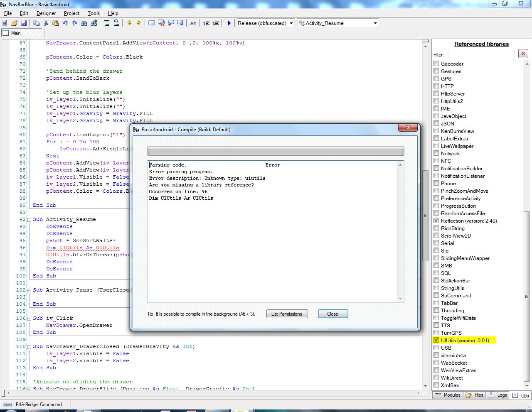Viewport: 532px width, 412px height.
Task: Click the Undo arrow toolbar icon
Action: point(65,23)
